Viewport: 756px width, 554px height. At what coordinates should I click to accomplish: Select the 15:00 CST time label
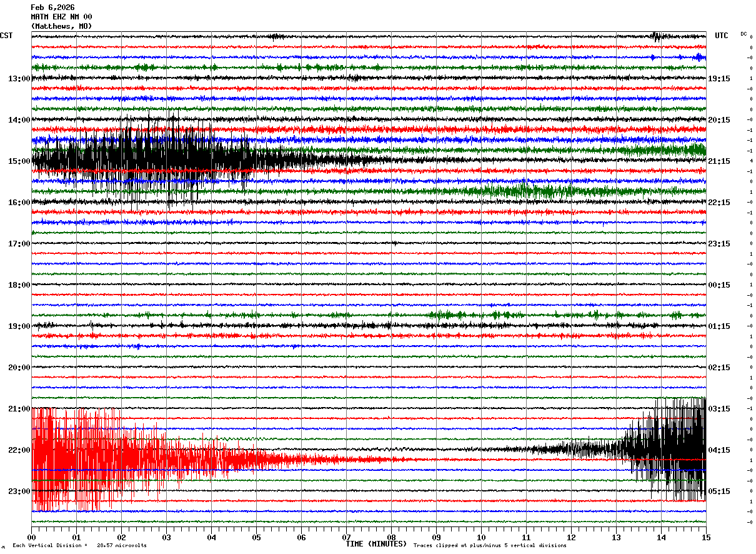(x=19, y=161)
